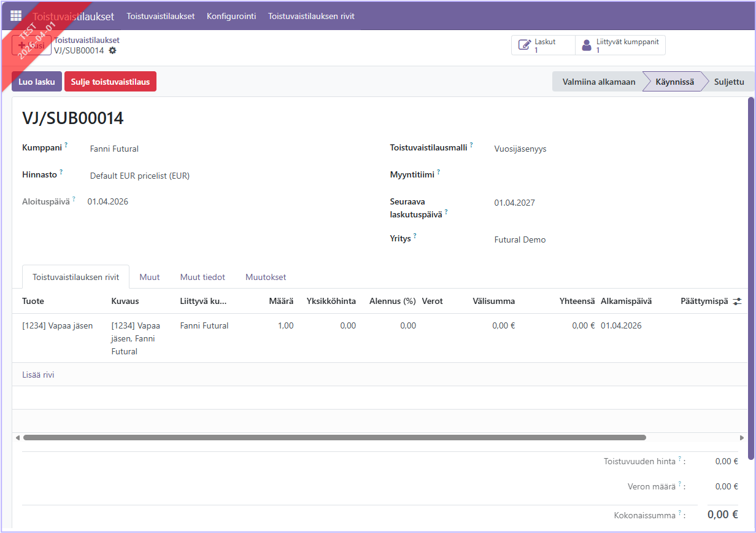Click the gear icon next to VJ/SUB00014
The image size is (756, 533).
click(112, 50)
